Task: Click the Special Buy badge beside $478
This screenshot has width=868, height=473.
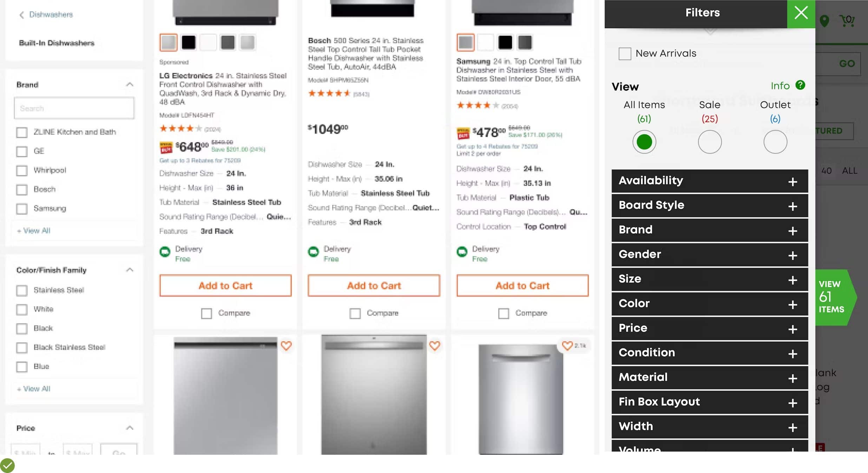Action: pos(463,133)
